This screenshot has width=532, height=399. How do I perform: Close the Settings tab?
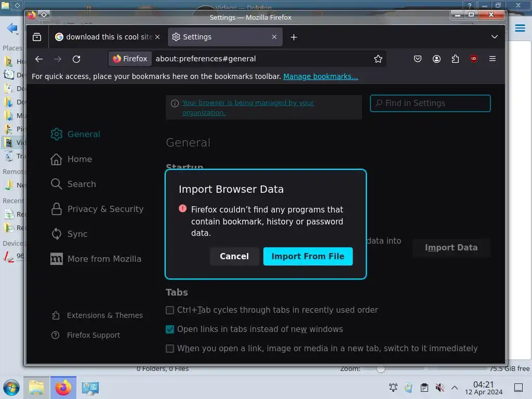click(274, 37)
